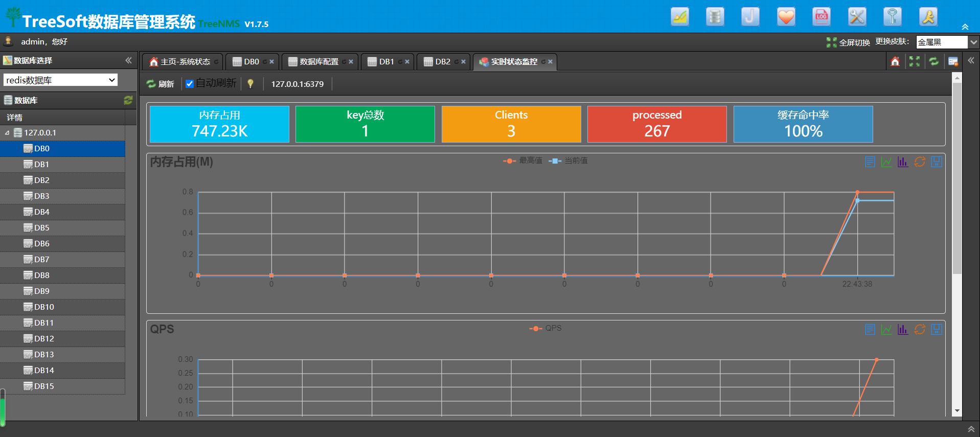Save QPS chart as image
Viewport: 980px width, 437px height.
pyautogui.click(x=937, y=329)
